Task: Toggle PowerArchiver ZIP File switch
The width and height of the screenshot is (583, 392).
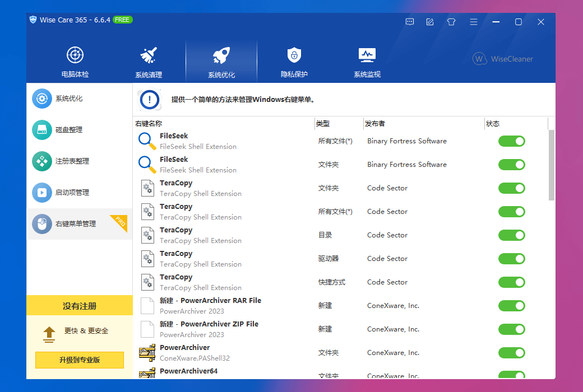Action: (x=512, y=329)
